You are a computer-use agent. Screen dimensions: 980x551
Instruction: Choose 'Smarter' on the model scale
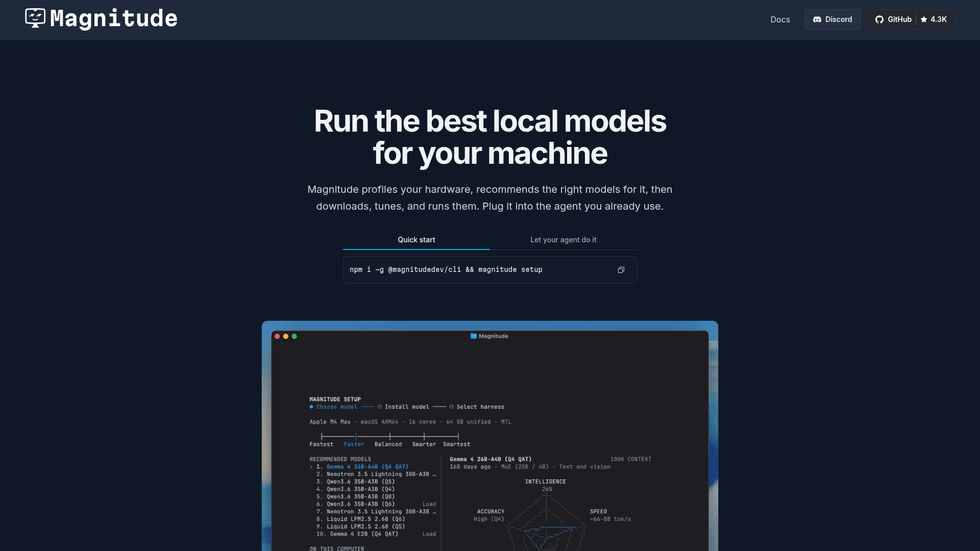[424, 444]
